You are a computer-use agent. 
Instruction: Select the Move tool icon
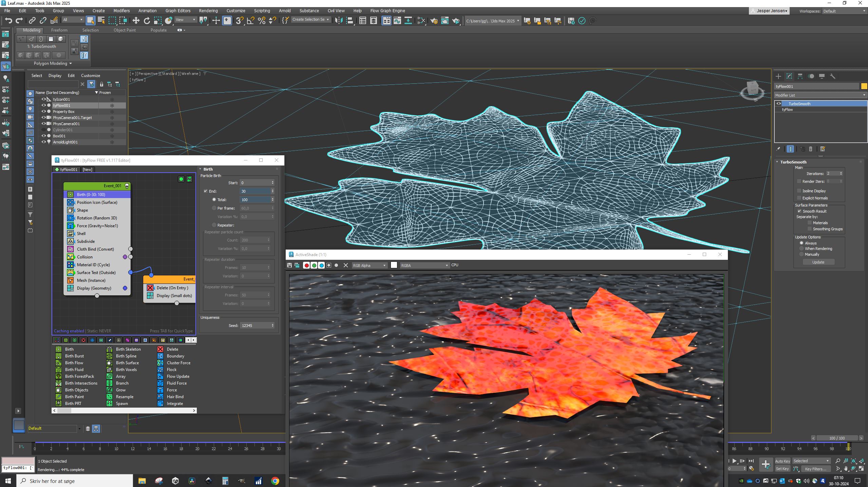point(136,21)
